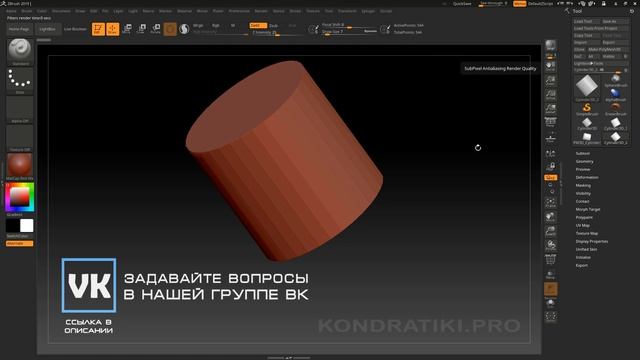The image size is (640, 360).
Task: Click the Zoom3D icon
Action: click(551, 231)
